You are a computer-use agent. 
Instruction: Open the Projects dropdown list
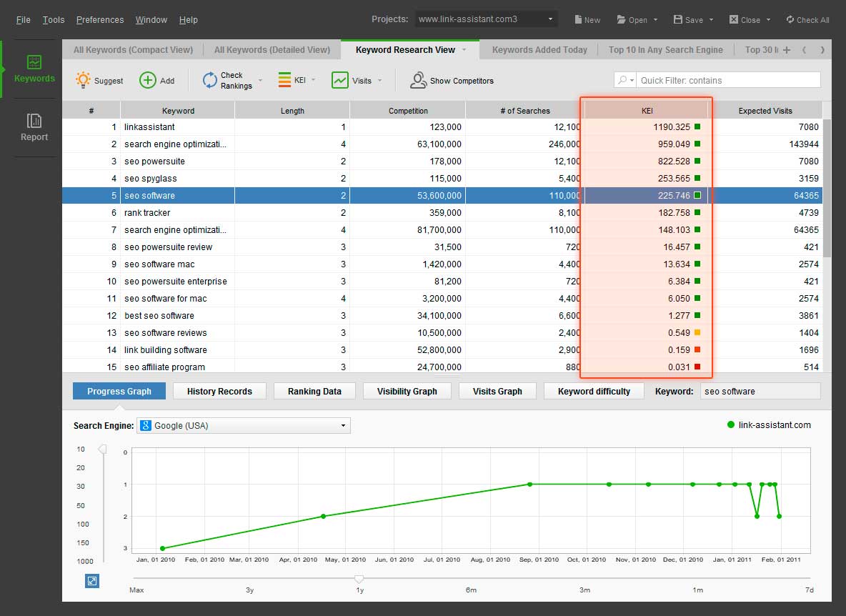(x=551, y=19)
